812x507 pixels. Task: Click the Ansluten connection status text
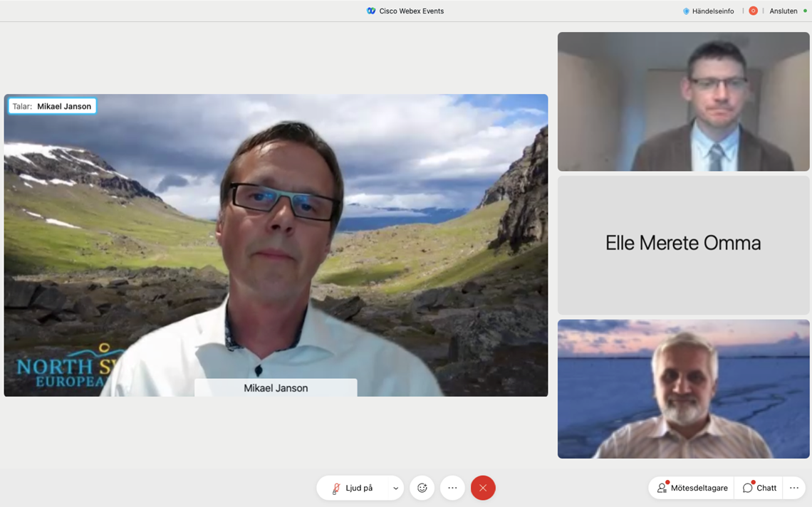tap(783, 11)
